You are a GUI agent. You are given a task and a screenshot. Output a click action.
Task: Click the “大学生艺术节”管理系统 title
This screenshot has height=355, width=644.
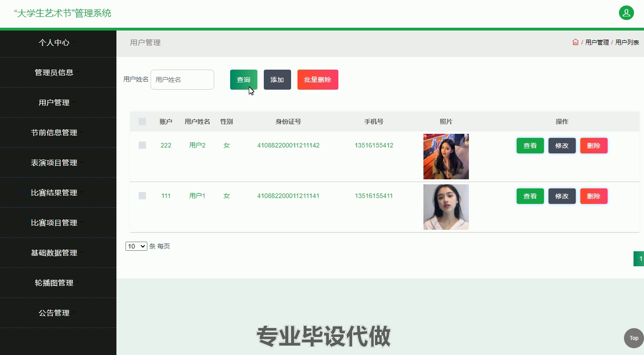pyautogui.click(x=63, y=13)
